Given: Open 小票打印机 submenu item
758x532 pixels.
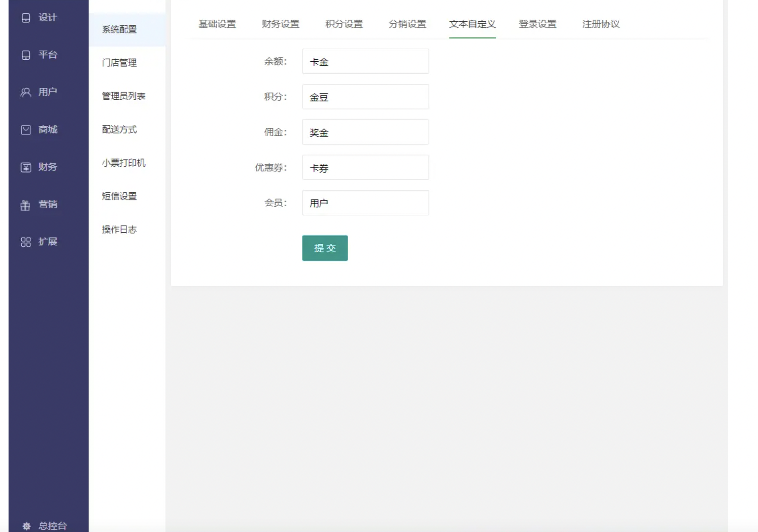Looking at the screenshot, I should click(x=123, y=163).
